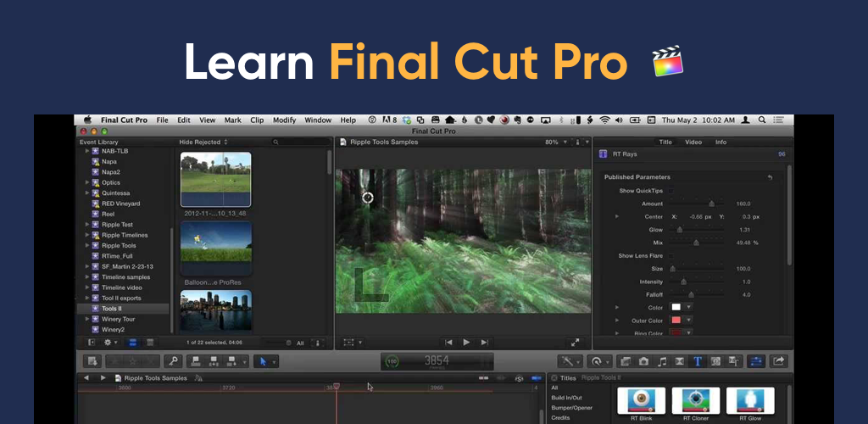This screenshot has height=424, width=868.
Task: Hide the Event Library sidebar button
Action: pos(92,343)
